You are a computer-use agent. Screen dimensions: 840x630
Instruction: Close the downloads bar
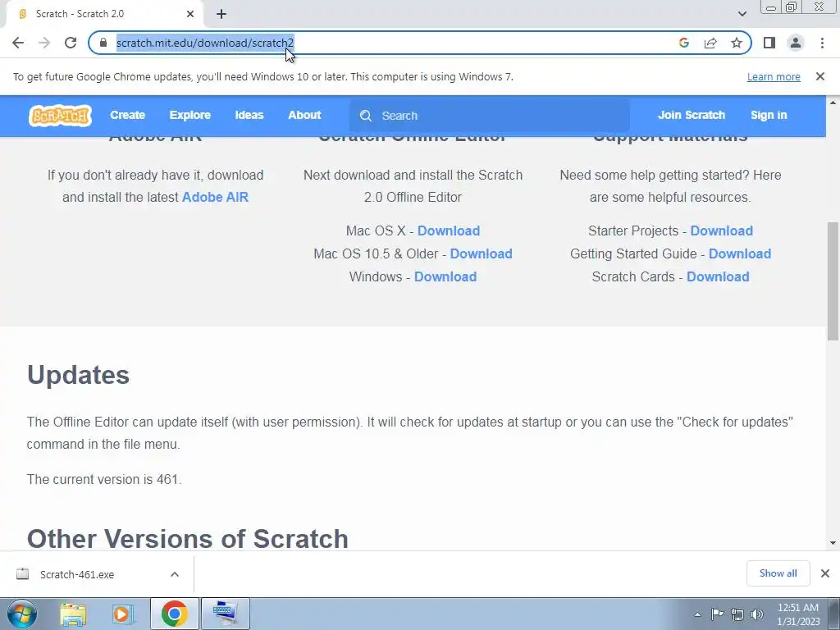825,573
